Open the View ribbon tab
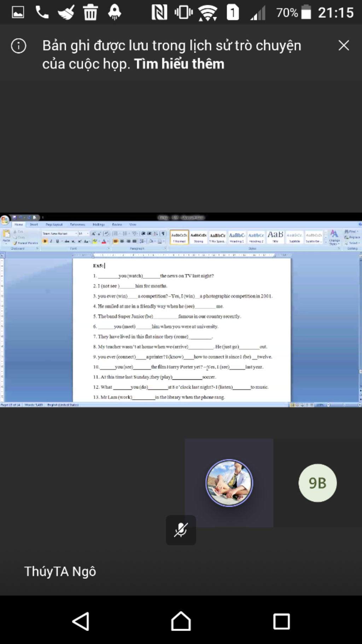The image size is (362, 644). click(133, 224)
